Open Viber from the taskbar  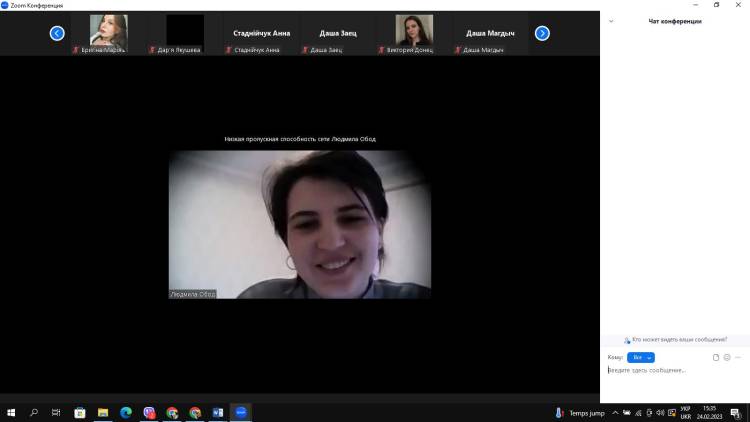click(149, 412)
